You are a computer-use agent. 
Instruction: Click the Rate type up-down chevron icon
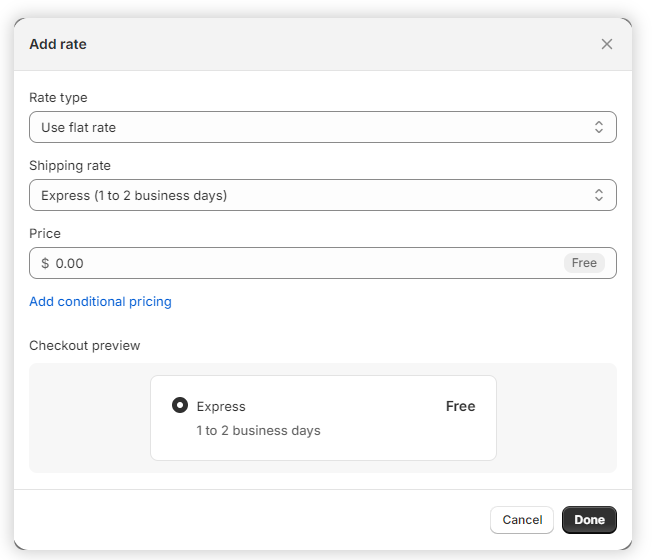click(x=598, y=127)
